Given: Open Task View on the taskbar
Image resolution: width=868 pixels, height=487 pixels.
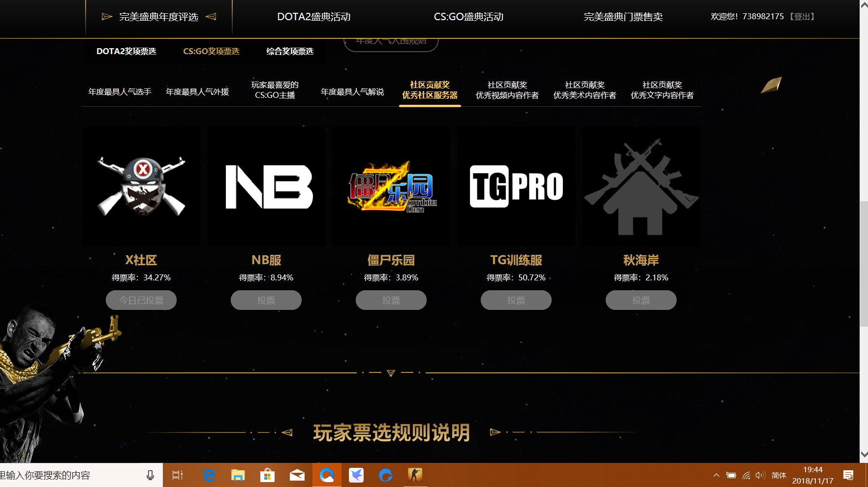Looking at the screenshot, I should point(177,475).
